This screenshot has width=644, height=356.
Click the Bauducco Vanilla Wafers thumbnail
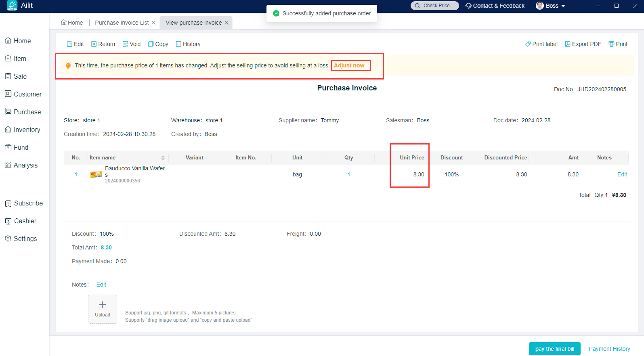pyautogui.click(x=96, y=174)
